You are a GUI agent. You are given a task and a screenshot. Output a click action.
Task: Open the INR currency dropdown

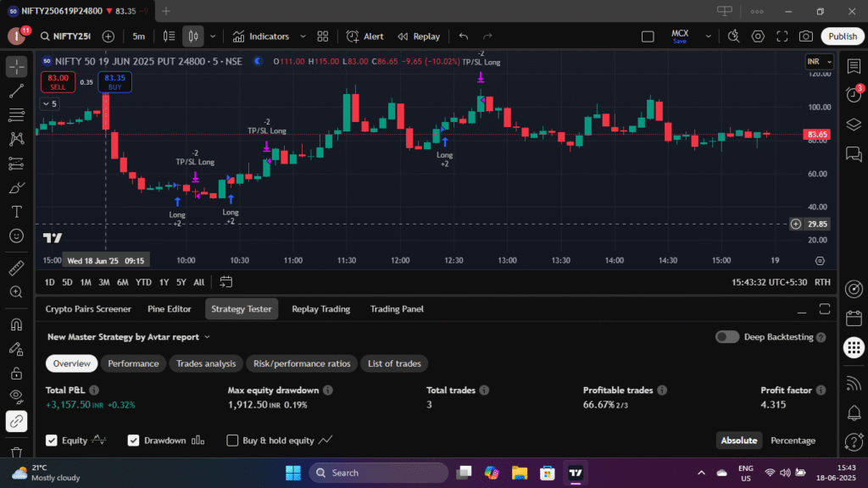point(820,61)
